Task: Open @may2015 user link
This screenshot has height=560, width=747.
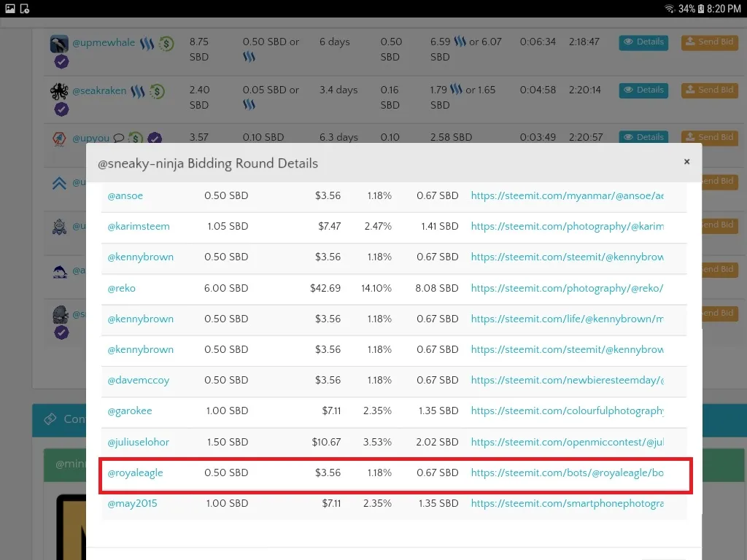Action: point(133,503)
